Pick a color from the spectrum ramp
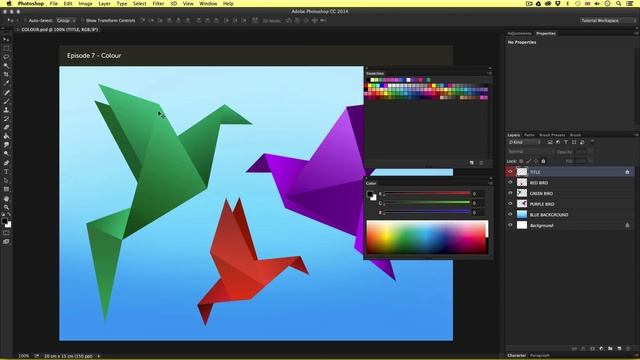The height and width of the screenshot is (360, 640). 427,237
